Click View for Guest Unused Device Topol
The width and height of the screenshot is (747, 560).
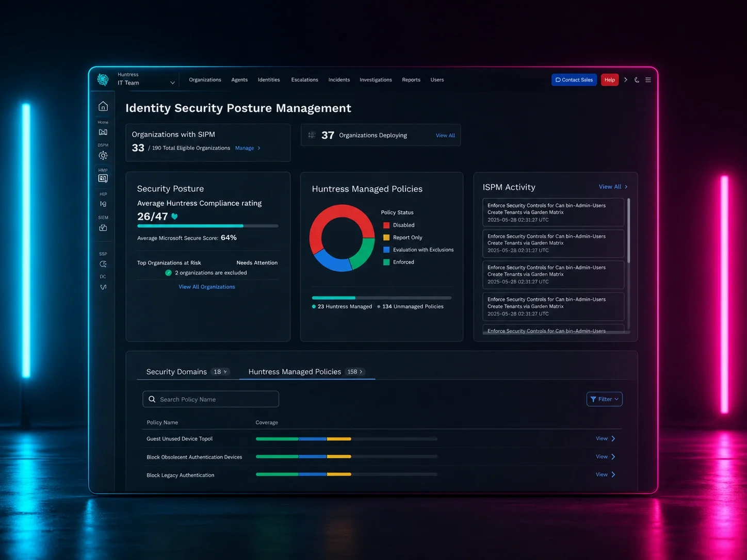coord(602,439)
